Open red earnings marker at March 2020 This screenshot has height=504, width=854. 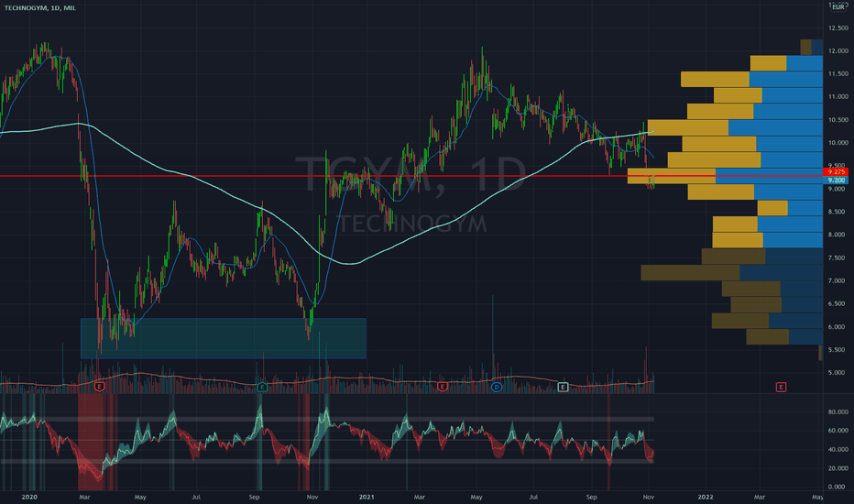[x=99, y=387]
